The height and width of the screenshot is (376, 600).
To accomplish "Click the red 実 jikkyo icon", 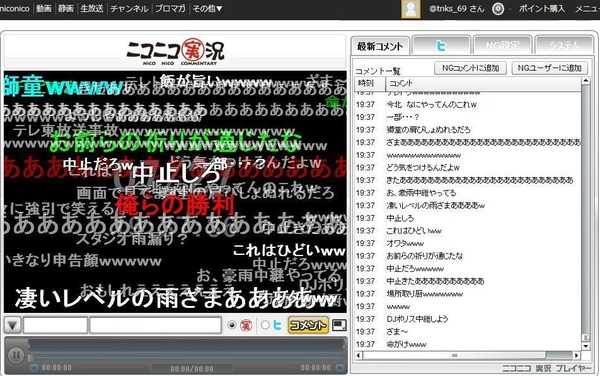I will 246,325.
